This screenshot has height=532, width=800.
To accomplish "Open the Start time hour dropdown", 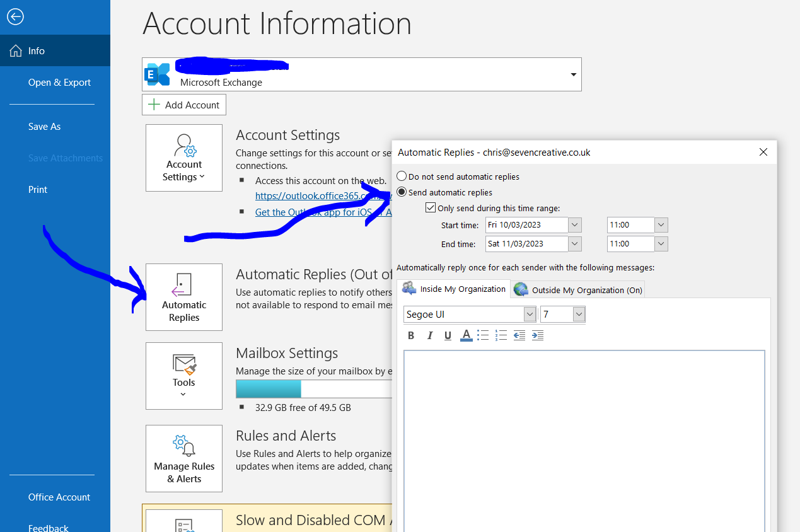I will click(x=661, y=225).
